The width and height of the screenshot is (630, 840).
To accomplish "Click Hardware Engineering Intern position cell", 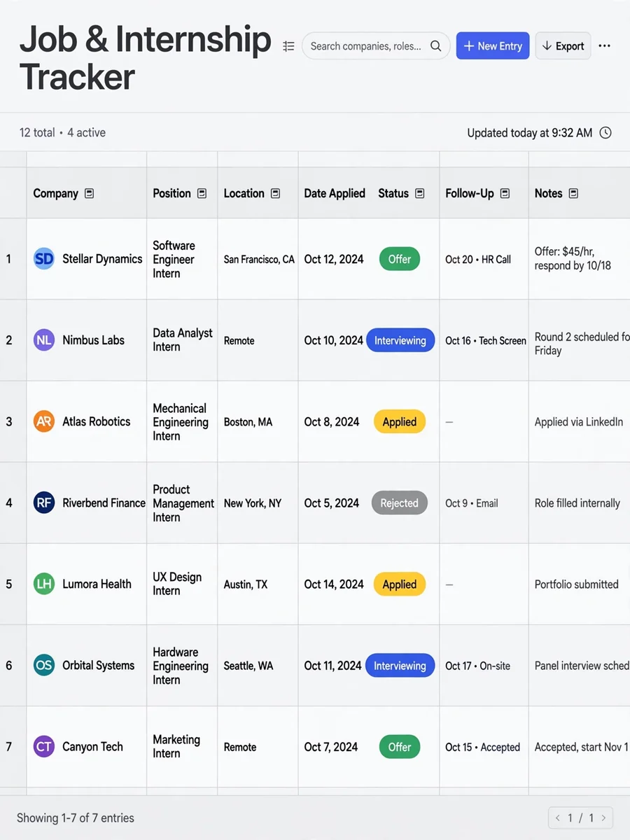I will (x=181, y=665).
